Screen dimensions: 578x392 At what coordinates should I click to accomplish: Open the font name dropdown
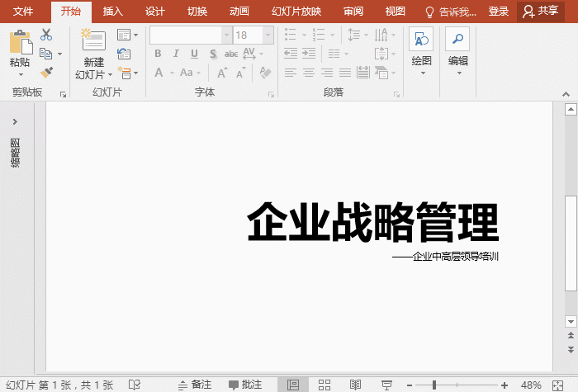(x=226, y=35)
